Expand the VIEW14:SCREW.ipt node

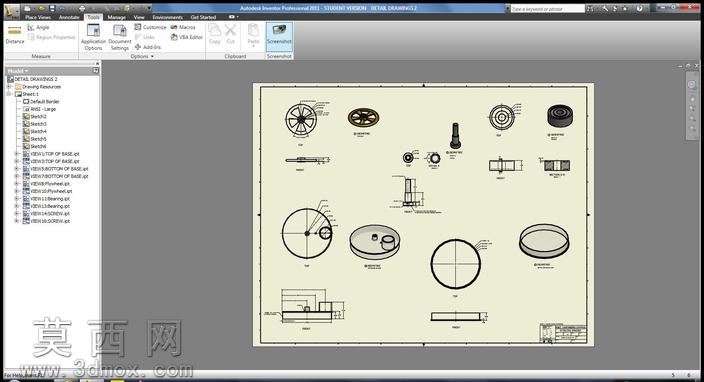tap(17, 214)
